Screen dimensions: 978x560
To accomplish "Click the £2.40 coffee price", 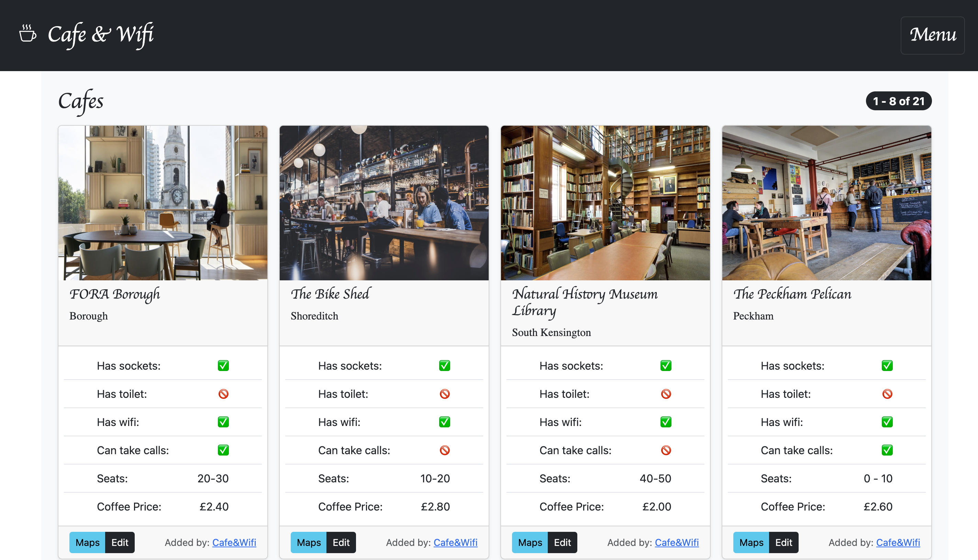I will pos(214,506).
